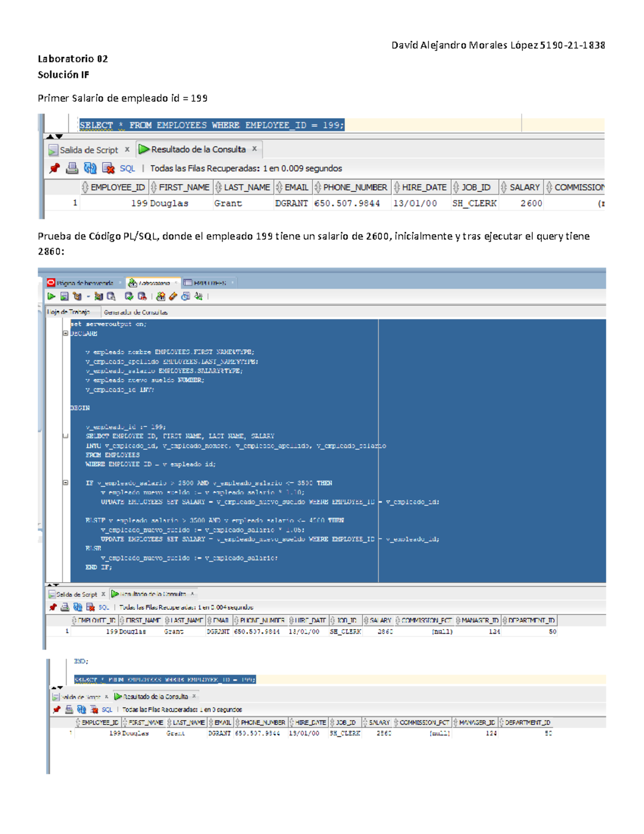Open SQL History with the clock icon
Image resolution: width=644 pixels, height=834 pixels.
tap(186, 296)
